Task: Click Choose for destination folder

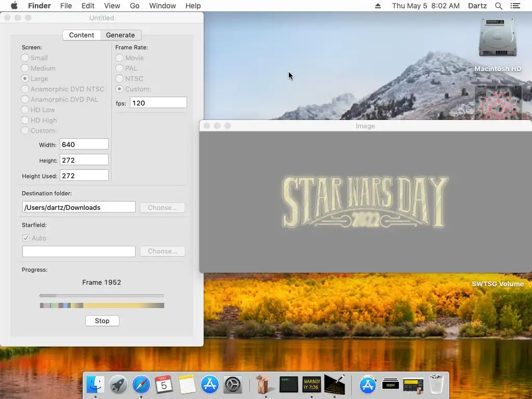Action: click(163, 207)
